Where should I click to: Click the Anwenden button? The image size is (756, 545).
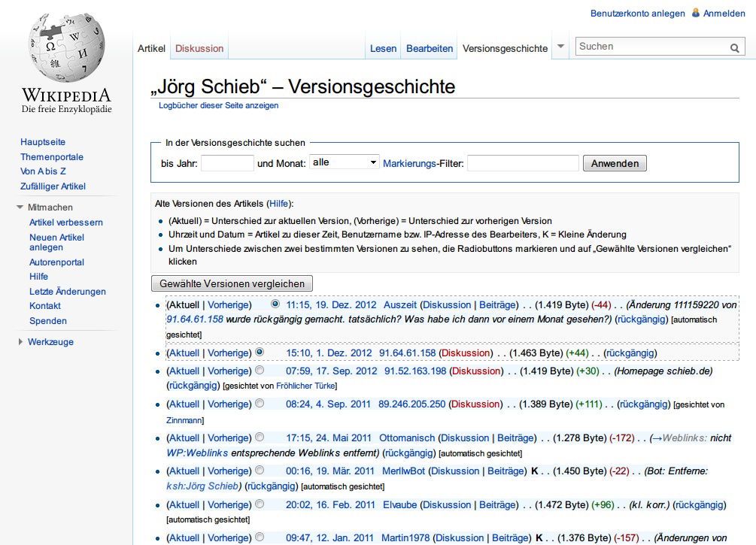pyautogui.click(x=615, y=163)
